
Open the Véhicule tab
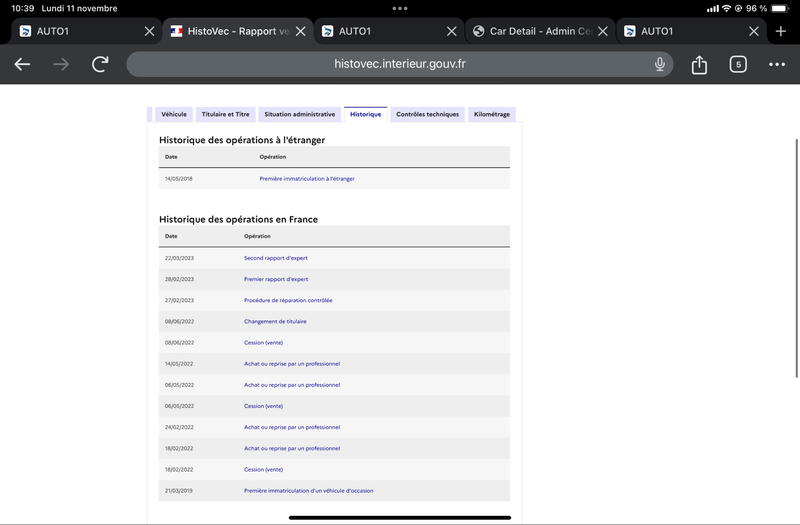174,114
